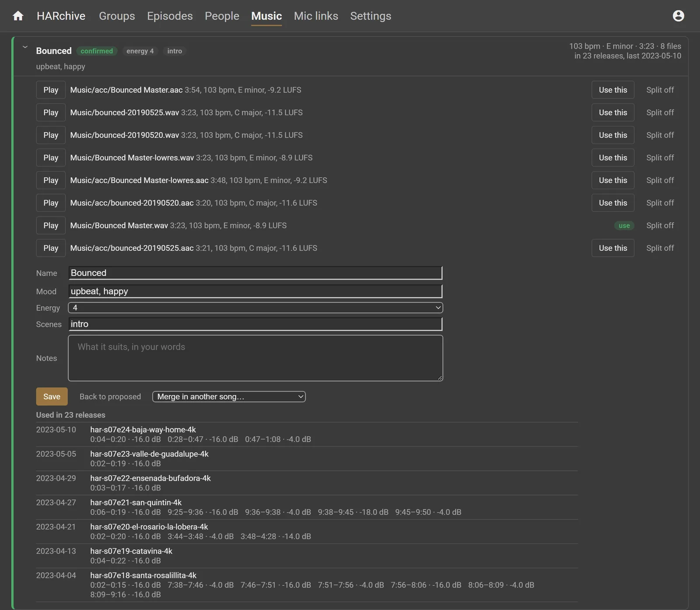Click the intro scene tag
The image size is (700, 610).
tap(175, 51)
